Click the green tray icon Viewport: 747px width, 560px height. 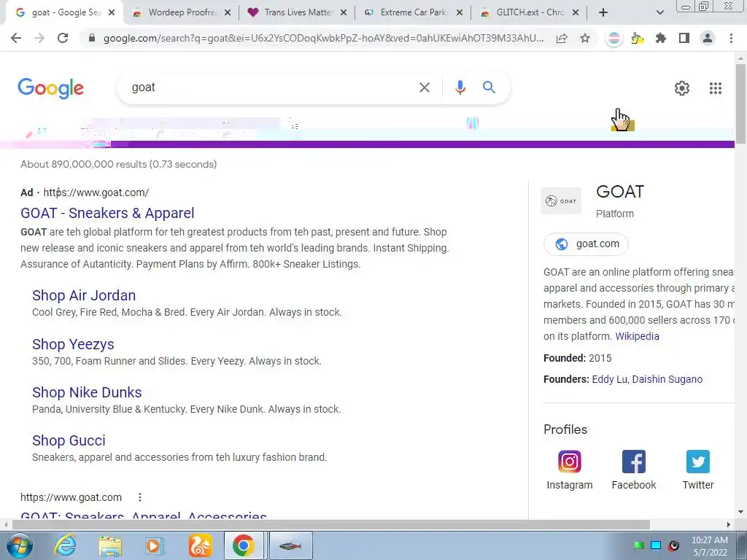pyautogui.click(x=638, y=545)
